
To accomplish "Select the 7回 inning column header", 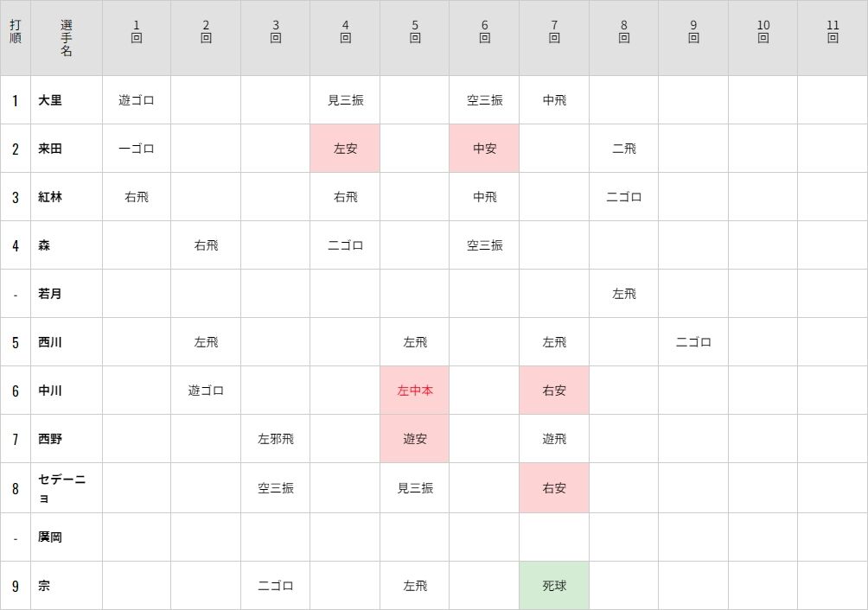I will tap(554, 32).
